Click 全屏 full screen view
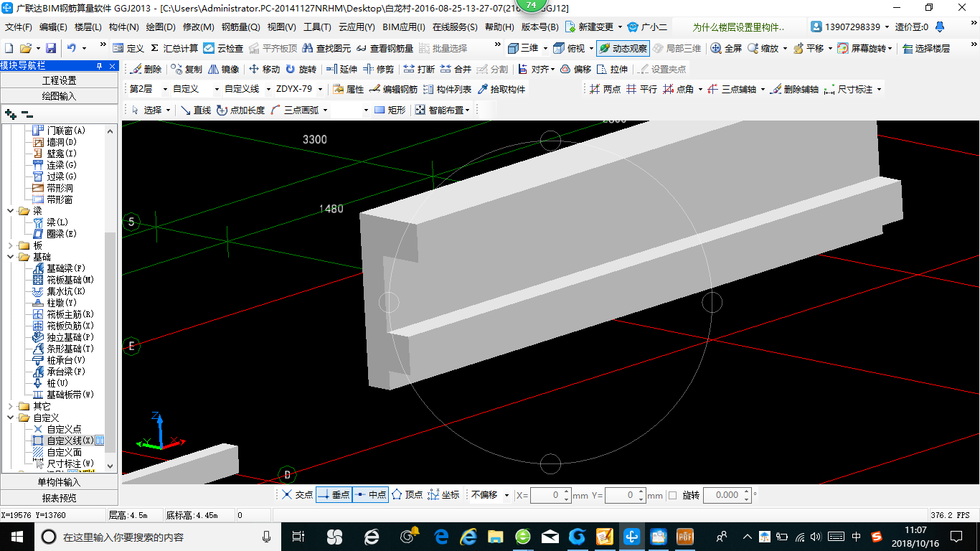The image size is (980, 551). (x=726, y=48)
